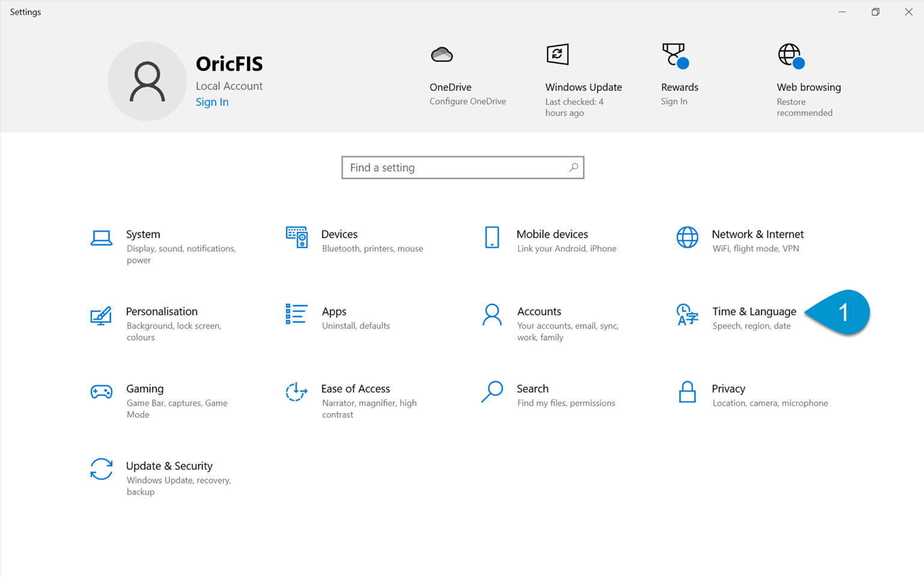
Task: Restore down the Settings window
Action: [875, 12]
